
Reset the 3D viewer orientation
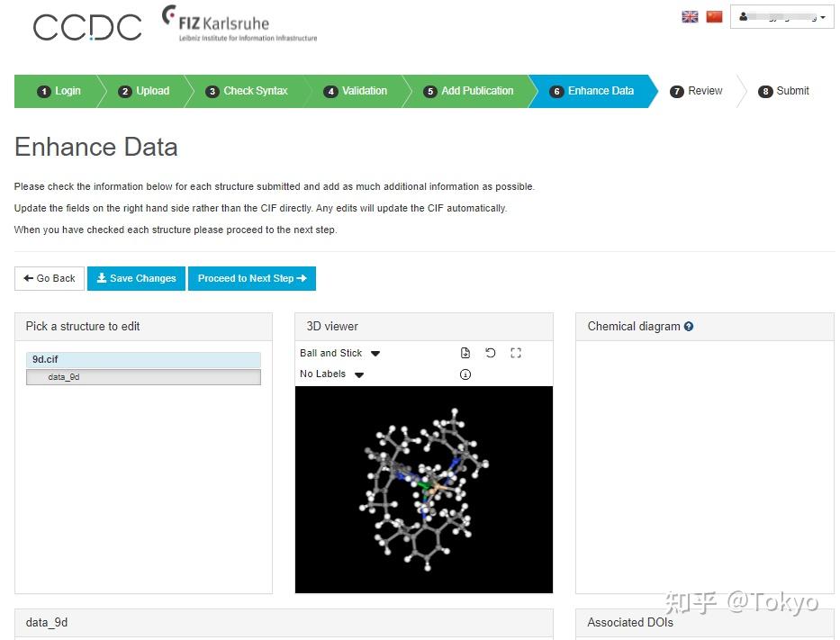point(491,353)
